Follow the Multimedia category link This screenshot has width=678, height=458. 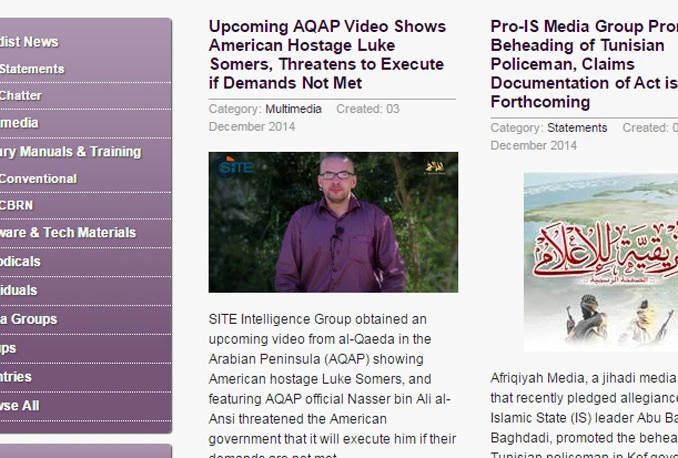(293, 109)
